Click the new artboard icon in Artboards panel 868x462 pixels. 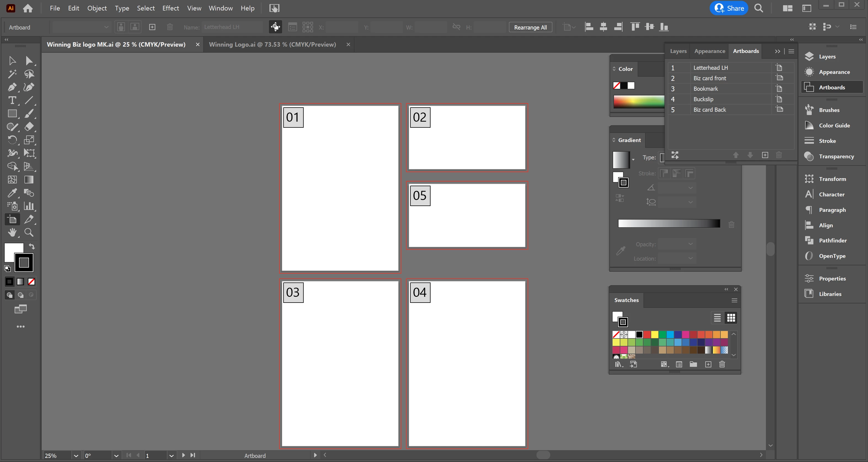pyautogui.click(x=765, y=155)
